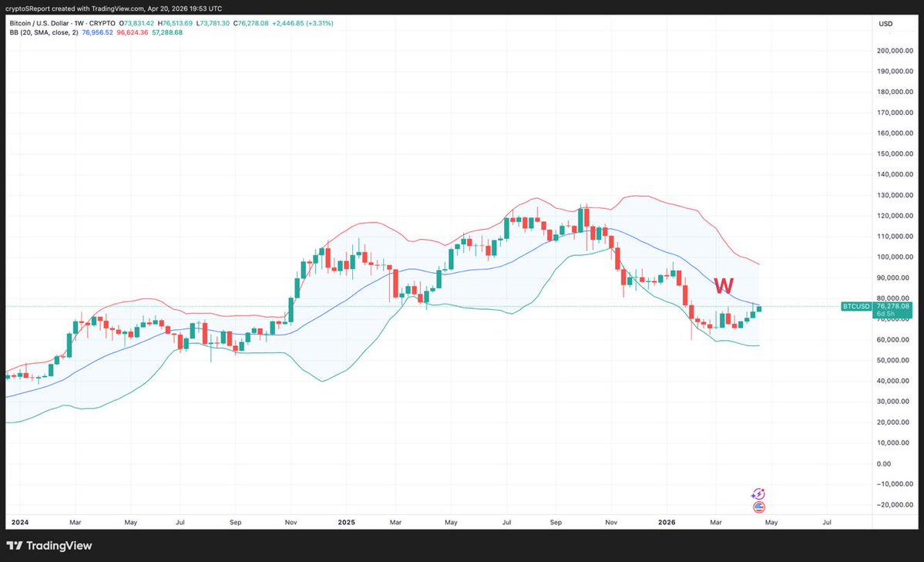The image size is (924, 562).
Task: Click the TradingView wordmark text
Action: 59,546
